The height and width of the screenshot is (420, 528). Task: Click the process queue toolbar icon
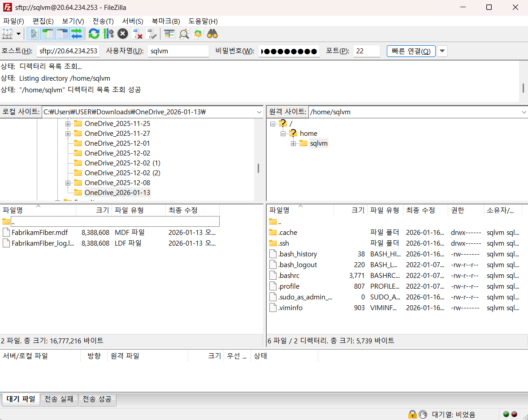[108, 34]
